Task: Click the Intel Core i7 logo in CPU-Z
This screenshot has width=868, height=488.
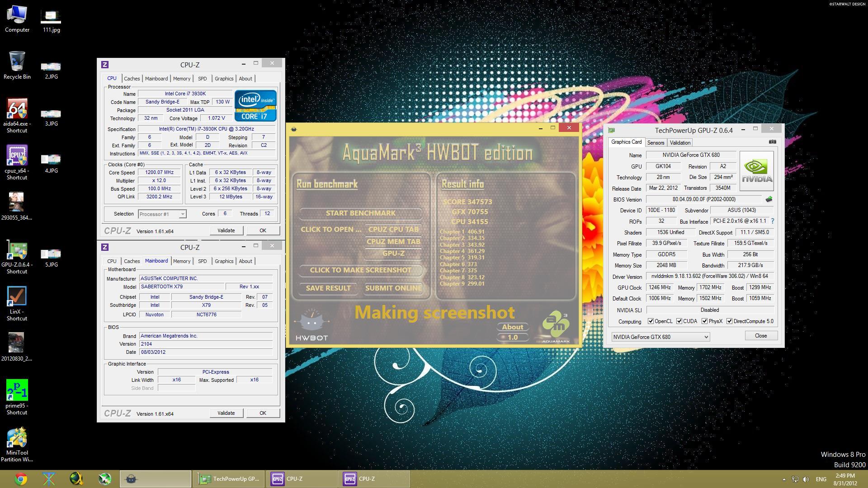Action: pos(255,105)
